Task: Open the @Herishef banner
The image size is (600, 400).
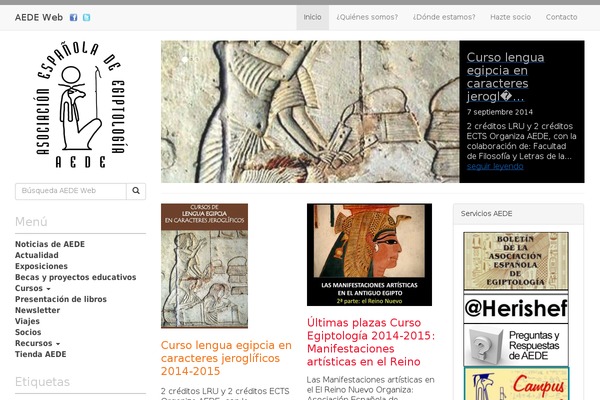Action: [x=516, y=309]
